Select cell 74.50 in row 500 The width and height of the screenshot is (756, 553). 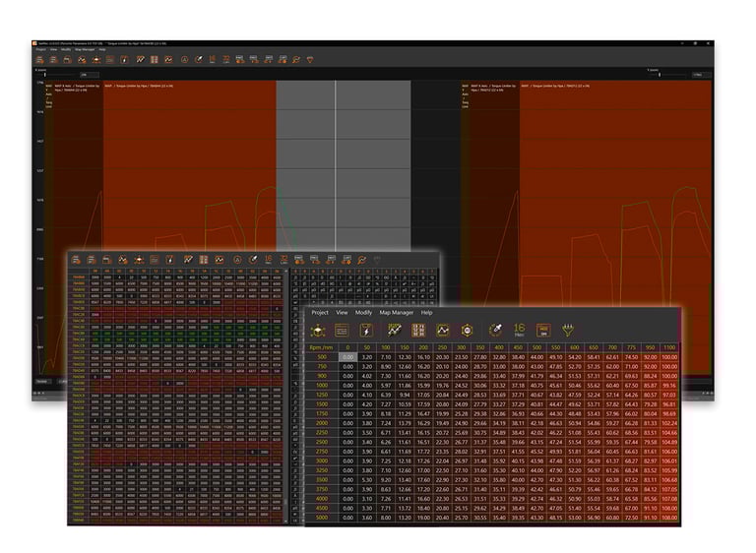coord(631,357)
